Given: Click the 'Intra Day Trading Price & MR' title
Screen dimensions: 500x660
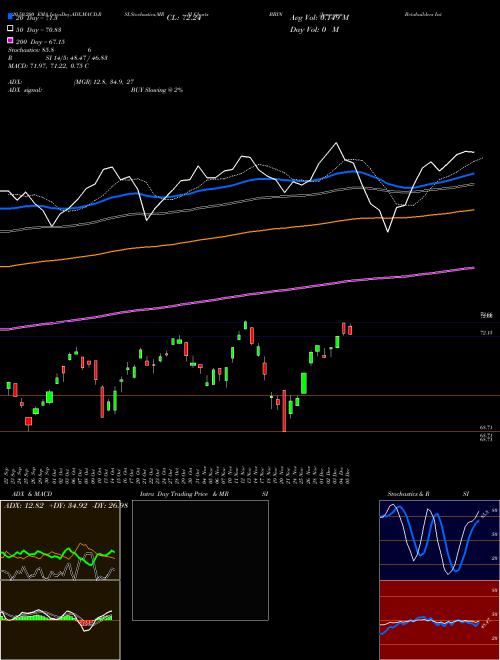Looking at the screenshot, I should coord(184,494).
